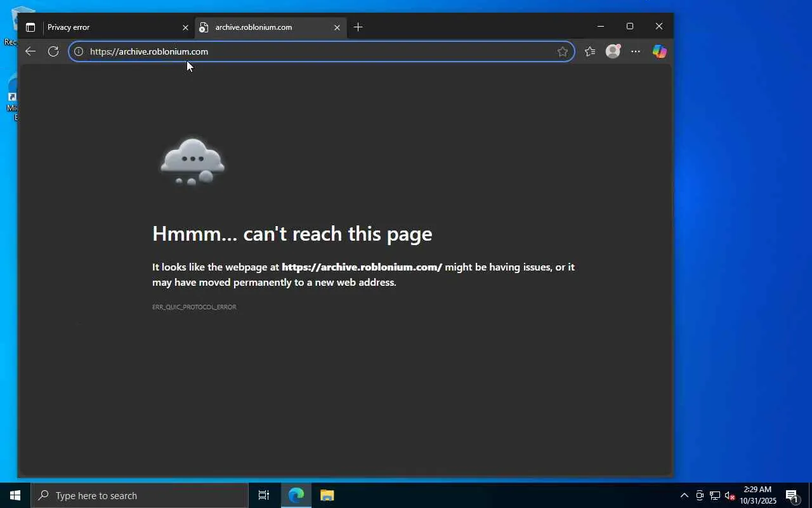Refresh the current page
812x508 pixels.
coord(53,51)
